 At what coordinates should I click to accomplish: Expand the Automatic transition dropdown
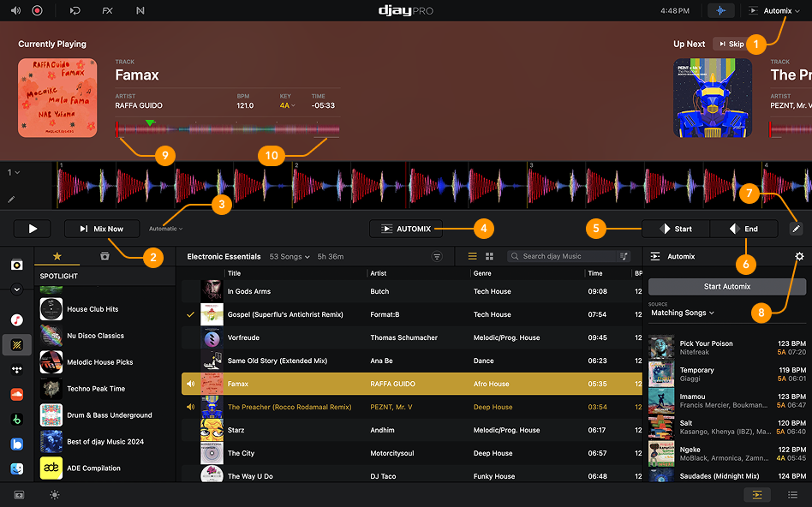tap(165, 229)
